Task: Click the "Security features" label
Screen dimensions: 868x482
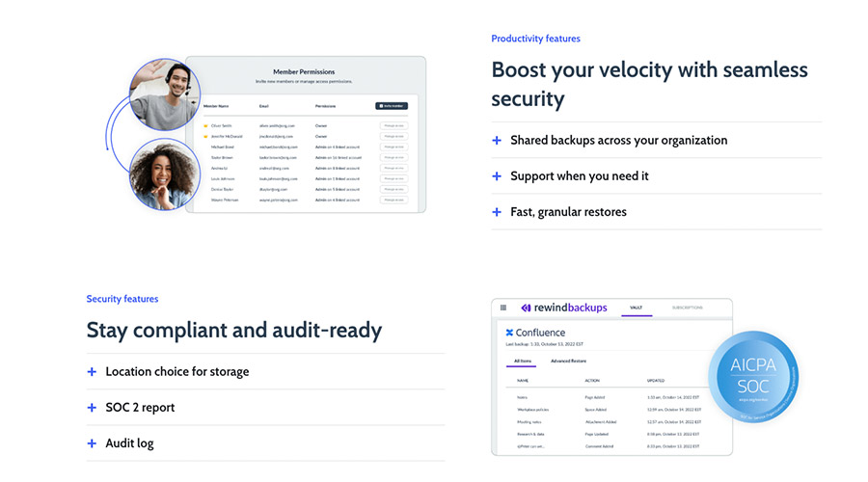Action: [122, 299]
